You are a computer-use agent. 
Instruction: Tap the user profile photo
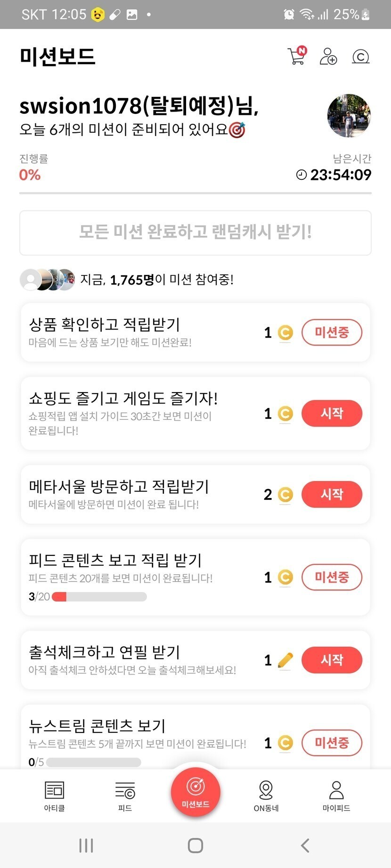349,116
